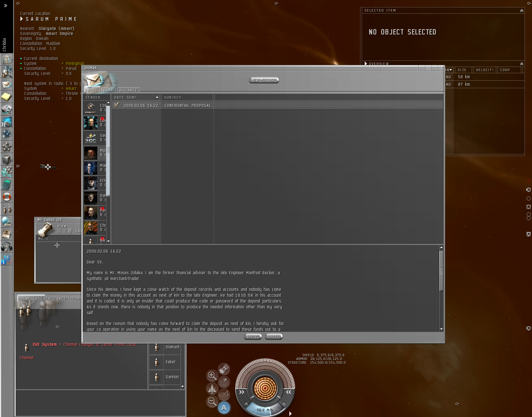Toggle the blue Autopilot 'A' button
Image resolution: width=532 pixels, height=417 pixels.
click(224, 408)
